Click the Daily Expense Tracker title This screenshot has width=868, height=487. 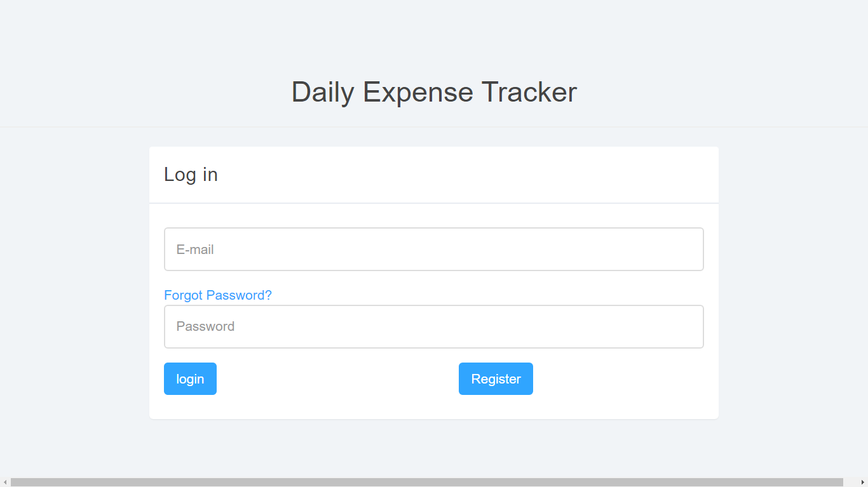click(434, 92)
